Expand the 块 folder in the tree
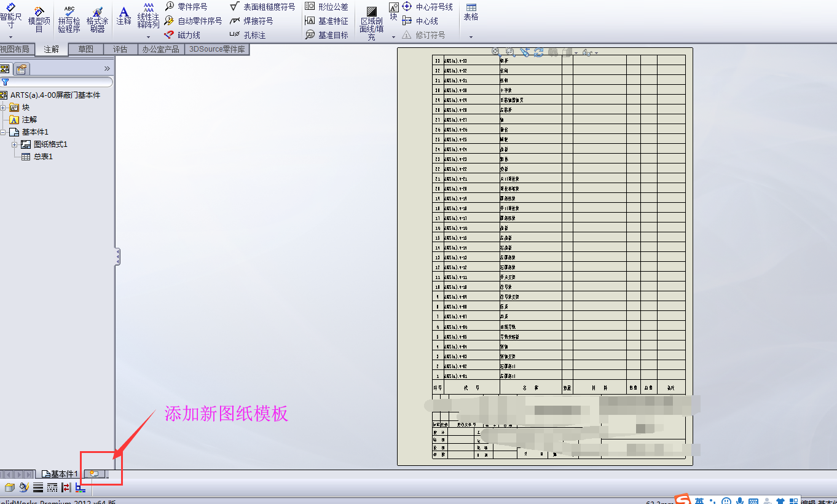837x504 pixels. [3, 108]
